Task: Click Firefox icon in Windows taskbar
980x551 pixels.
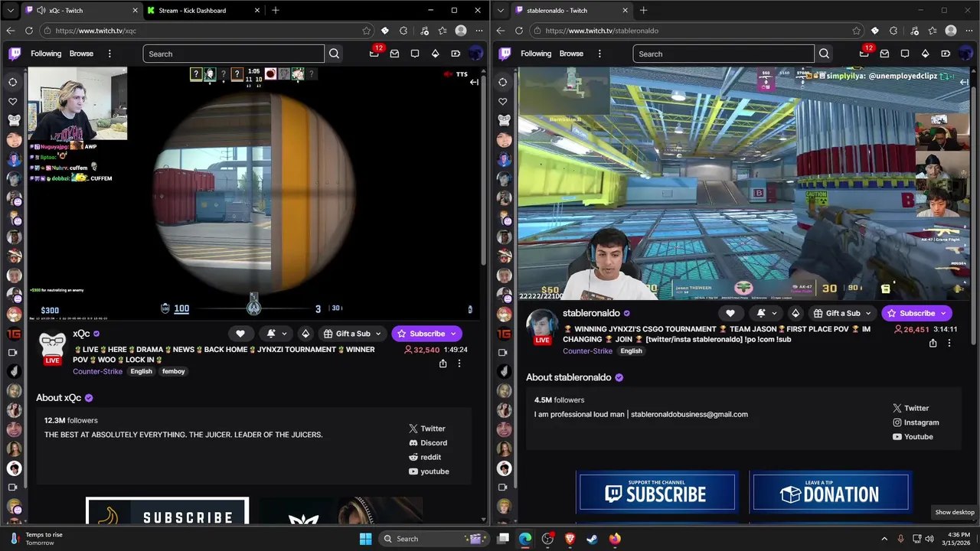Action: click(x=615, y=539)
